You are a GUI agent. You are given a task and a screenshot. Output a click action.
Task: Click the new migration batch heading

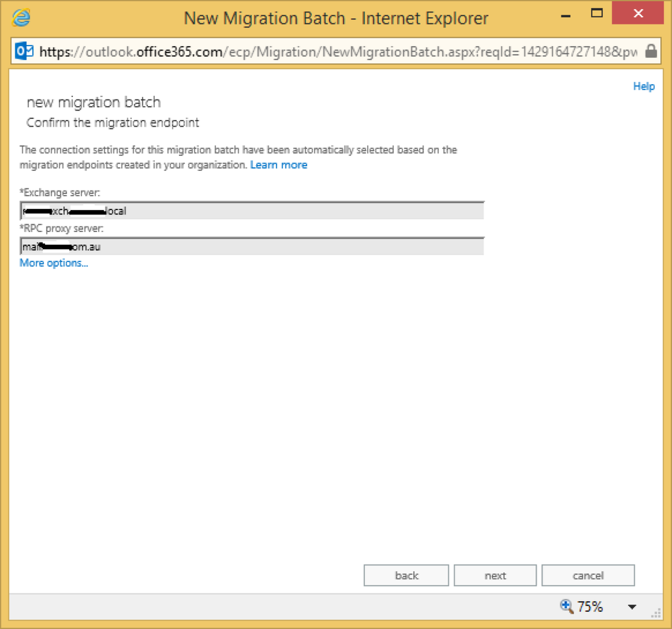tap(94, 102)
